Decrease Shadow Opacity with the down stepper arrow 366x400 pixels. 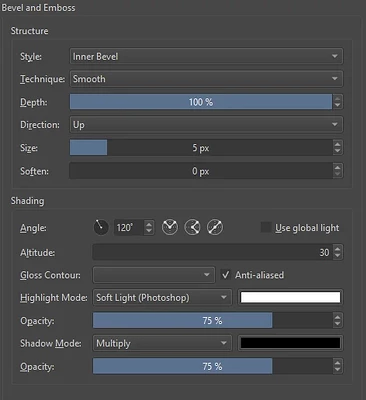pos(337,370)
